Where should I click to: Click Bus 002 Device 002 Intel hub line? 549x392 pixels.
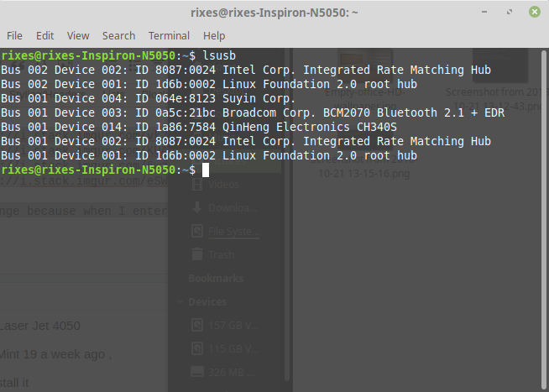tap(246, 70)
